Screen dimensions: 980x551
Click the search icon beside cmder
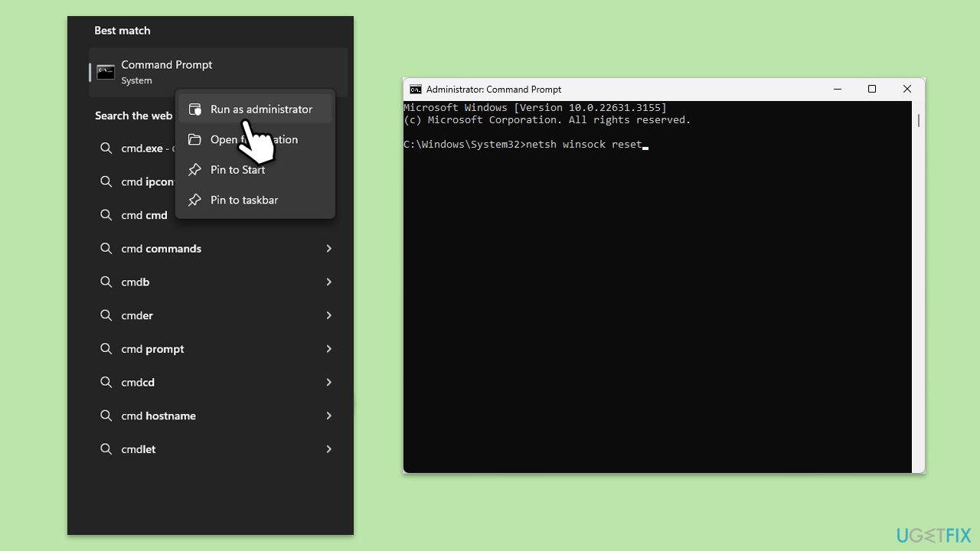click(x=106, y=315)
